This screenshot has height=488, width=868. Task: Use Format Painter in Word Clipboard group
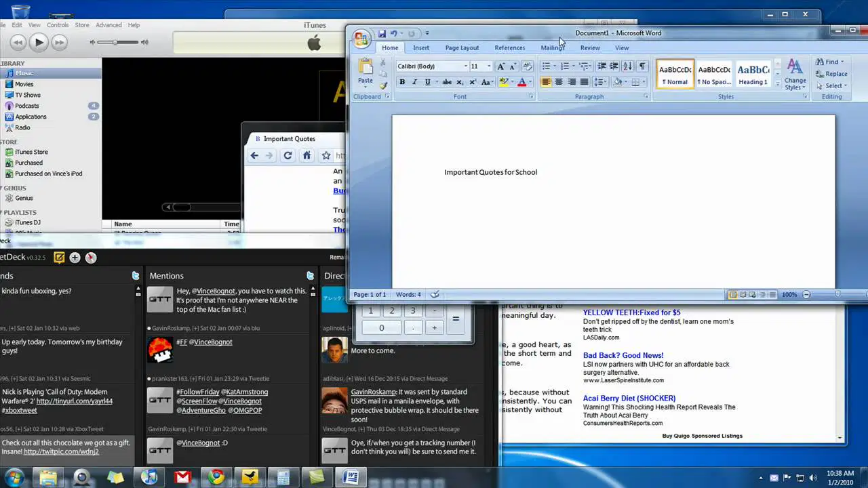pyautogui.click(x=383, y=85)
